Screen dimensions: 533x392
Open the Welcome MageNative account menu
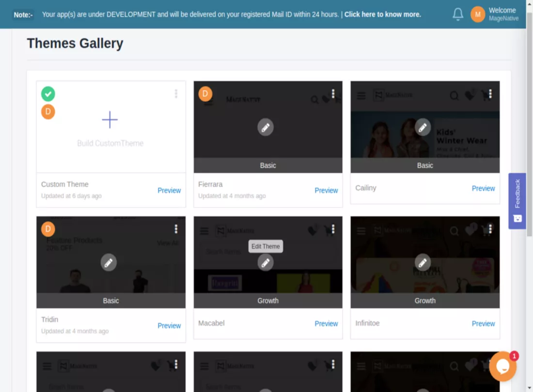pyautogui.click(x=503, y=15)
